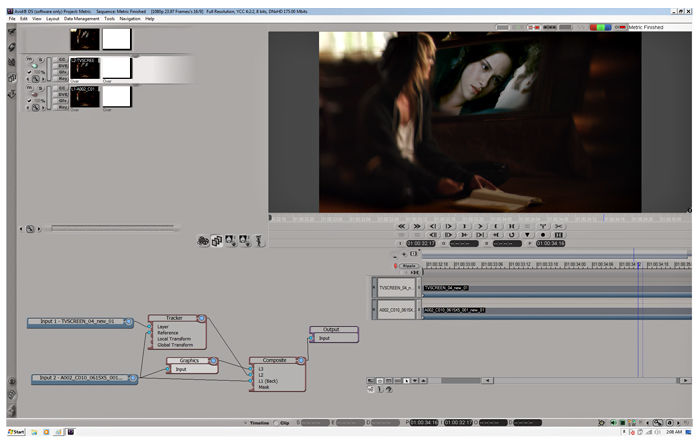
Task: Click the L1 (Back) port on Composite node
Action: (268, 381)
